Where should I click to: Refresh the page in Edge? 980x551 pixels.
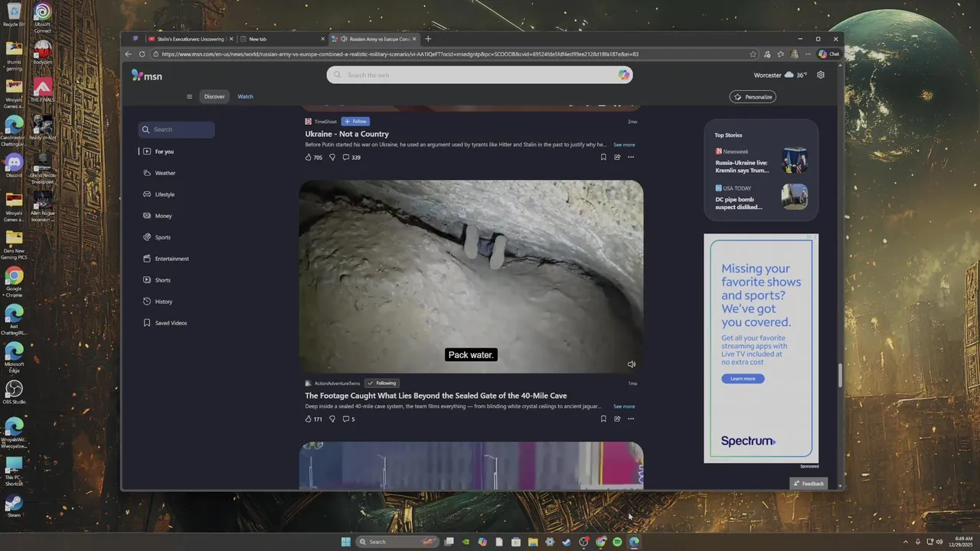point(142,54)
